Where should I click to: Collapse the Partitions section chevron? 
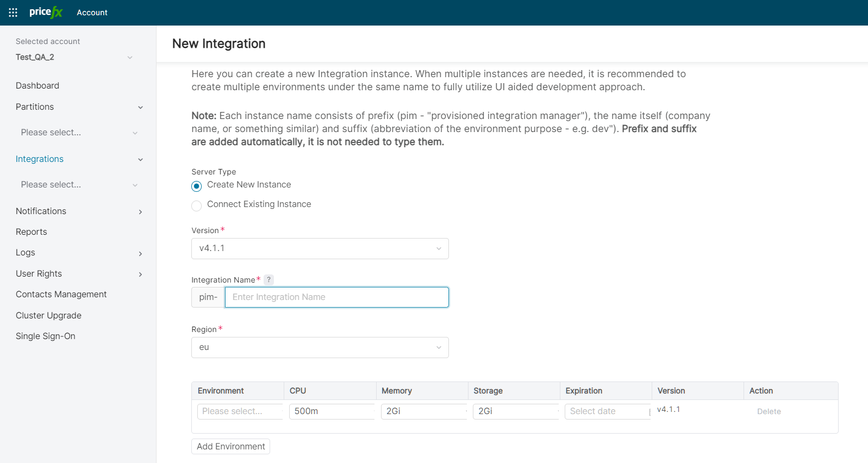[x=140, y=108]
